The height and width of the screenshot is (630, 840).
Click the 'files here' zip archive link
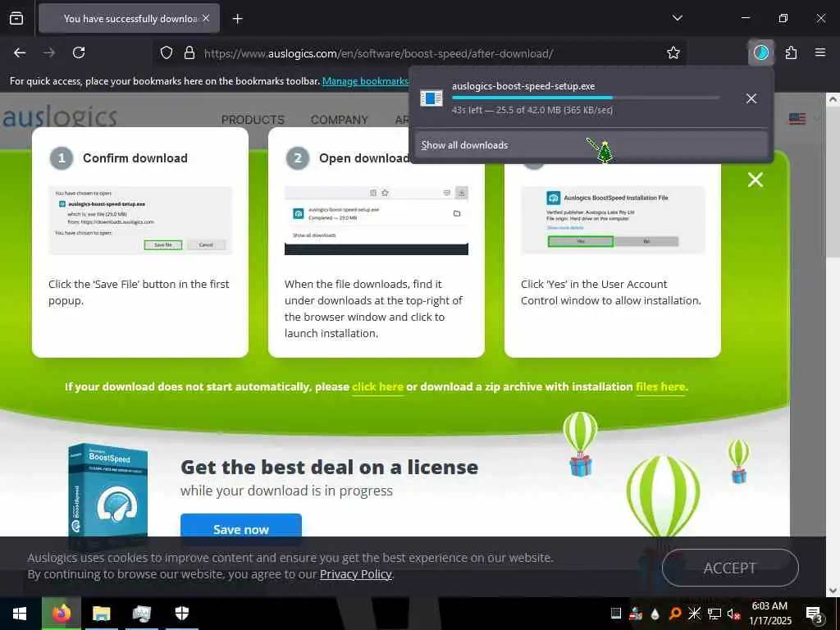click(660, 387)
